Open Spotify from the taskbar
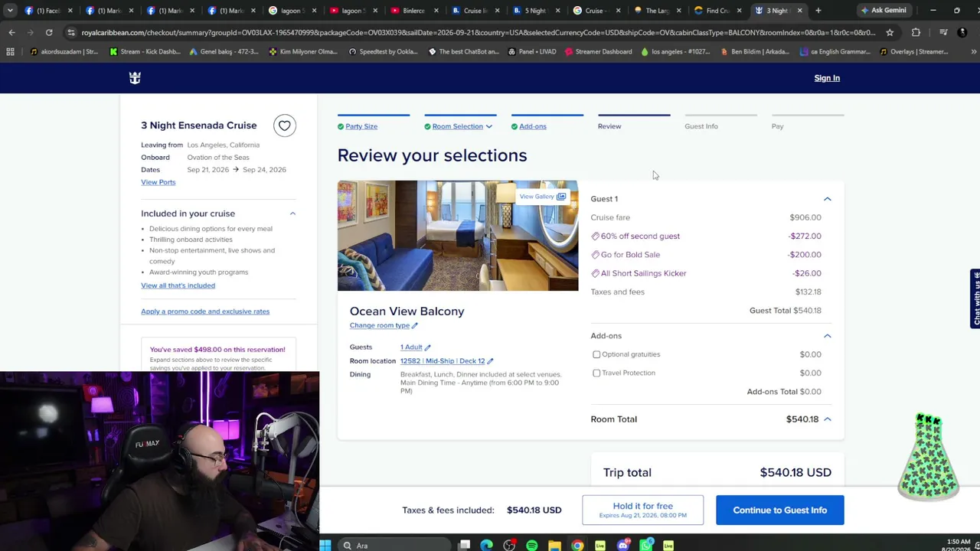Image resolution: width=980 pixels, height=551 pixels. click(x=532, y=546)
